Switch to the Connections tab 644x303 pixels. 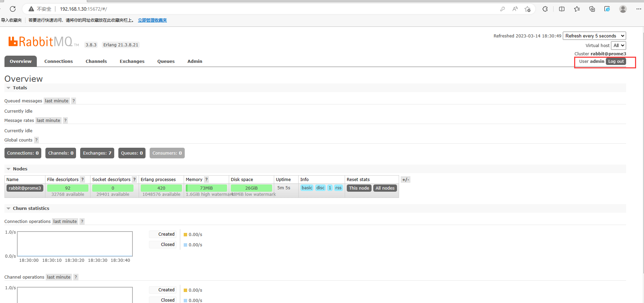58,61
